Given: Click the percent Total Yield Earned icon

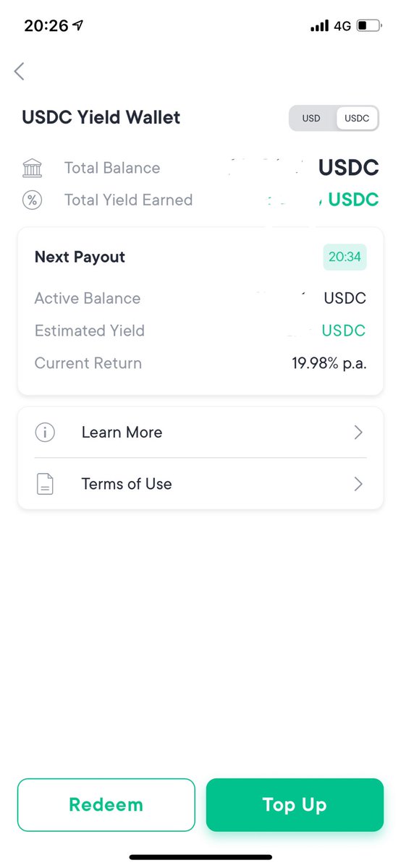Looking at the screenshot, I should [33, 200].
